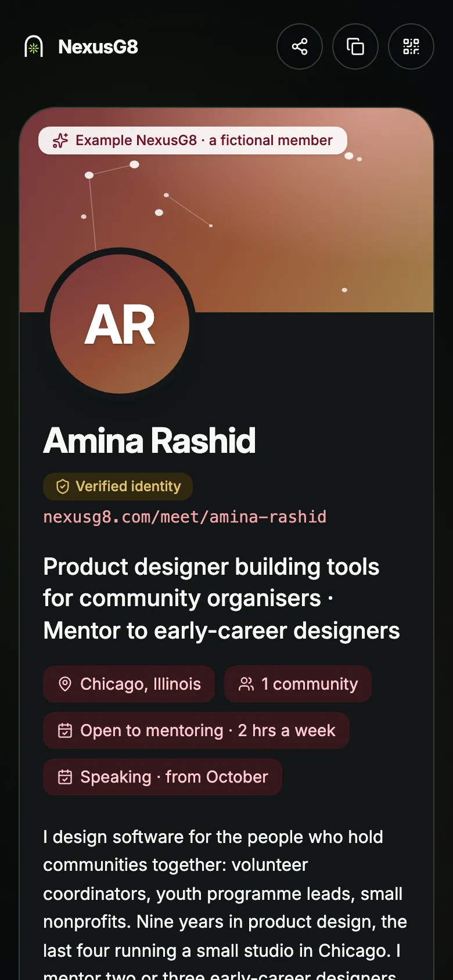The height and width of the screenshot is (980, 453).
Task: Click the Verified identity badge
Action: tap(118, 487)
